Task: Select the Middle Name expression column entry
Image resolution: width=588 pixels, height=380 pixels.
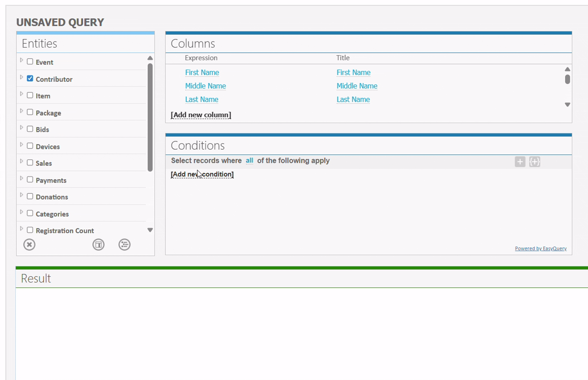Action: pos(205,86)
